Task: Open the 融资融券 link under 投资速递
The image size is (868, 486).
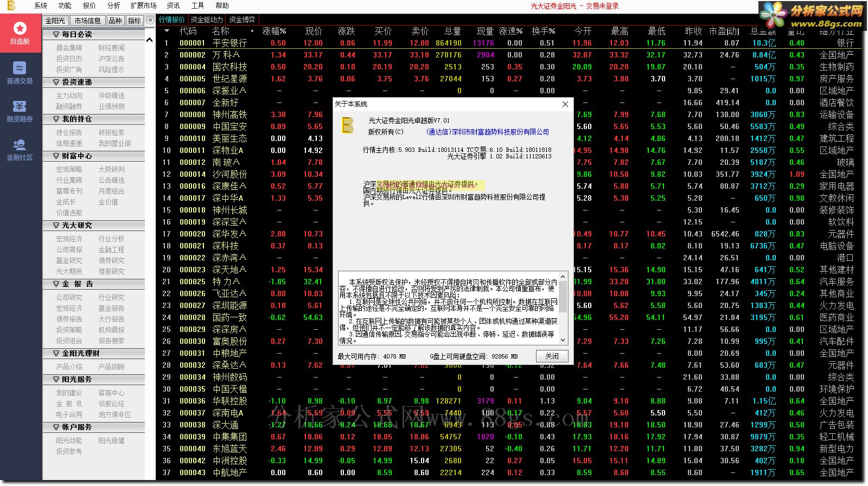Action: click(x=69, y=106)
